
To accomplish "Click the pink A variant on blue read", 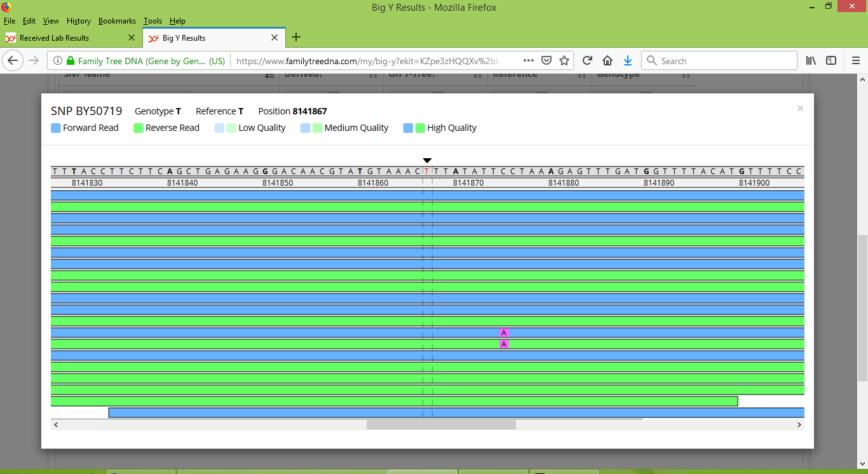I will [x=504, y=333].
